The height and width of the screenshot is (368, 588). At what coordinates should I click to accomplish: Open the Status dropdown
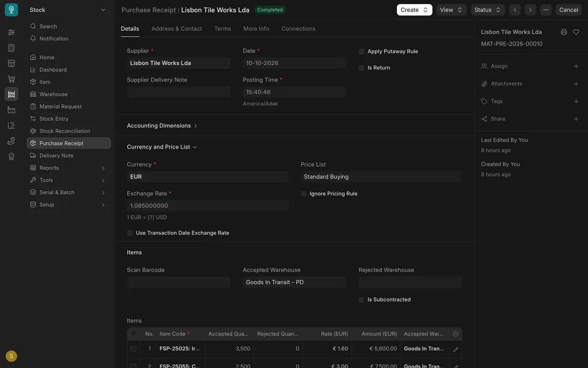(x=488, y=10)
